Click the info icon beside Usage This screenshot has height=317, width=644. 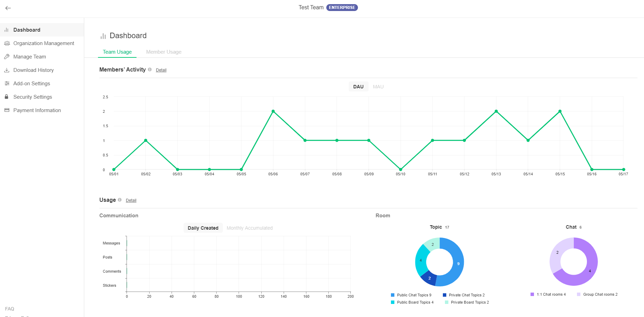120,200
